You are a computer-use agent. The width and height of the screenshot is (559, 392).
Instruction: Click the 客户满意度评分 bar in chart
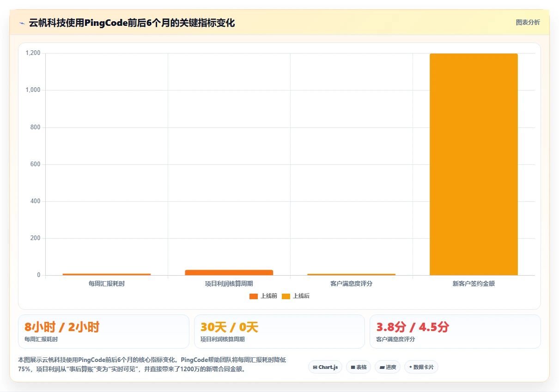pos(351,274)
